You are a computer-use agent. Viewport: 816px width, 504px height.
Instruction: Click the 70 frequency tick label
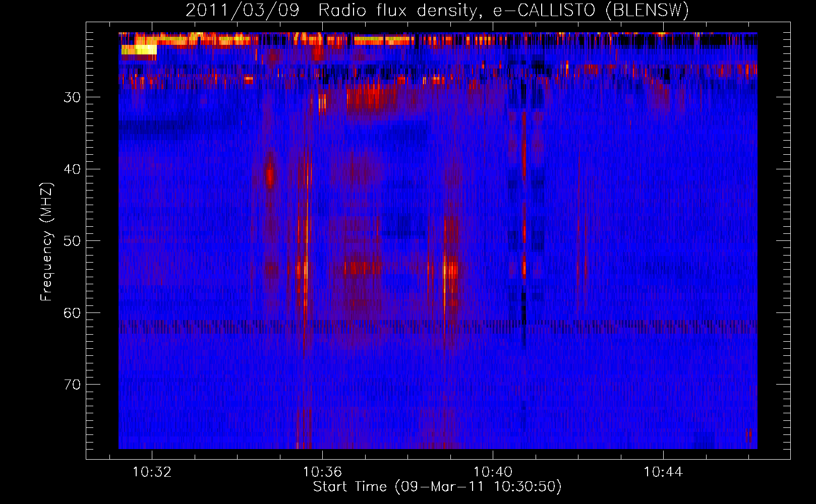[72, 385]
